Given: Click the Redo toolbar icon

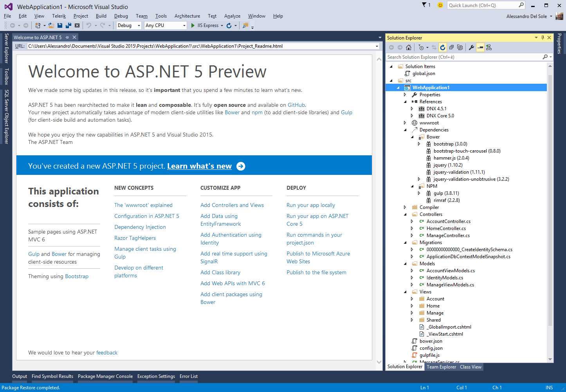Looking at the screenshot, I should coord(103,25).
